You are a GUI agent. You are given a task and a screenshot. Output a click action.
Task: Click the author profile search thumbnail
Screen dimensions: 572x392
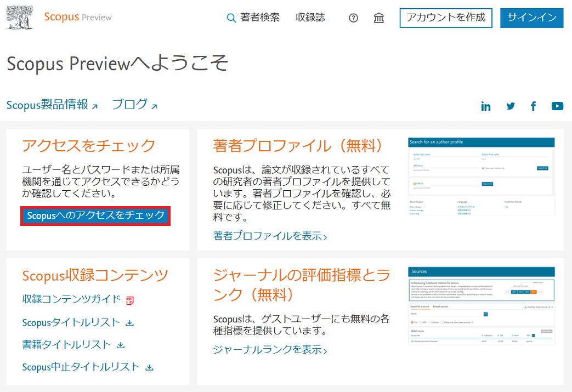pos(481,177)
